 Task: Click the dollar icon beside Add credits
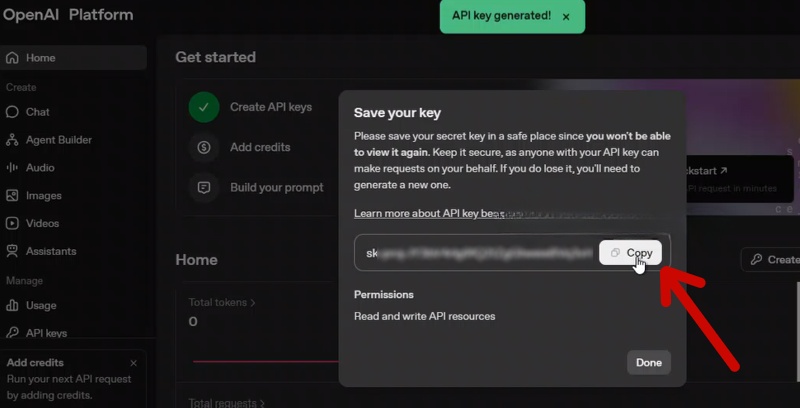[204, 147]
